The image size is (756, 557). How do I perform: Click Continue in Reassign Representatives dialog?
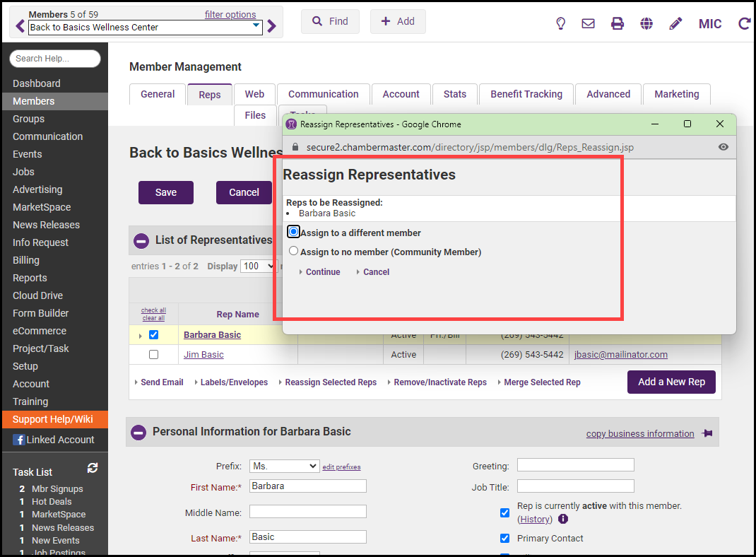(x=322, y=272)
